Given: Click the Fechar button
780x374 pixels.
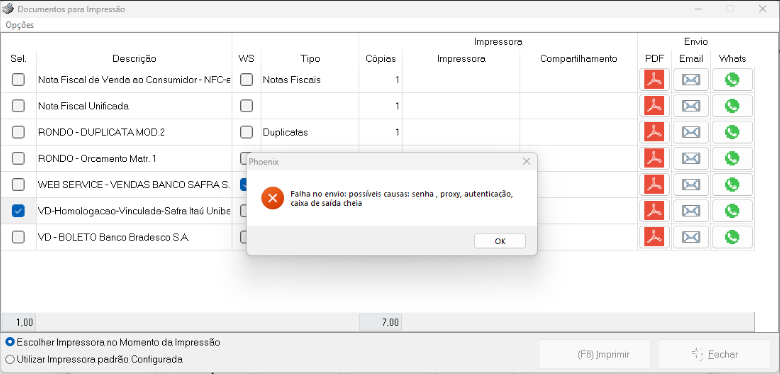Looking at the screenshot, I should tap(715, 355).
